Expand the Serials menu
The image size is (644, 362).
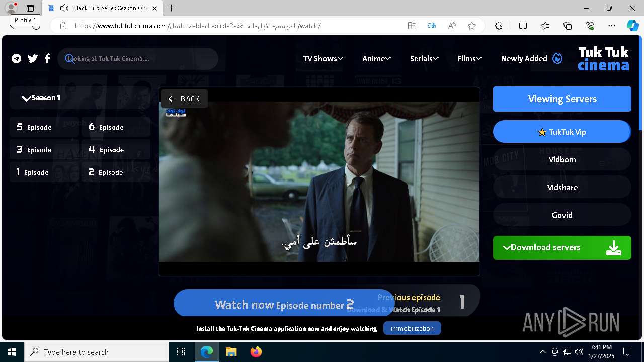pos(424,59)
